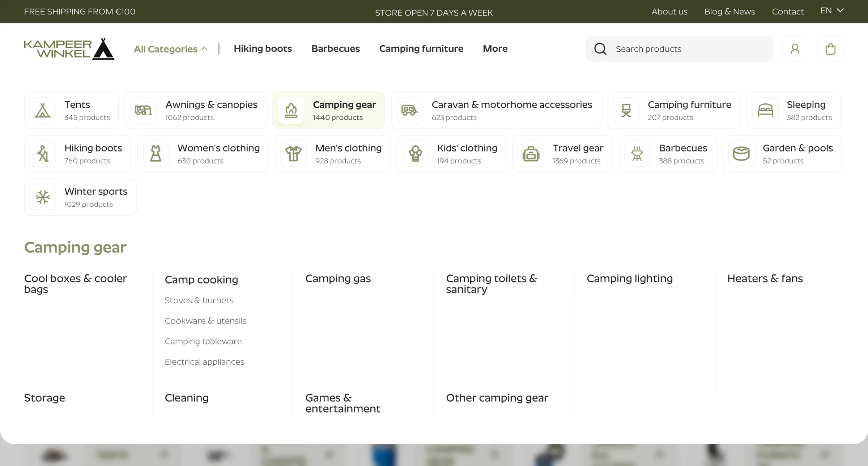Open the user account icon

click(795, 49)
